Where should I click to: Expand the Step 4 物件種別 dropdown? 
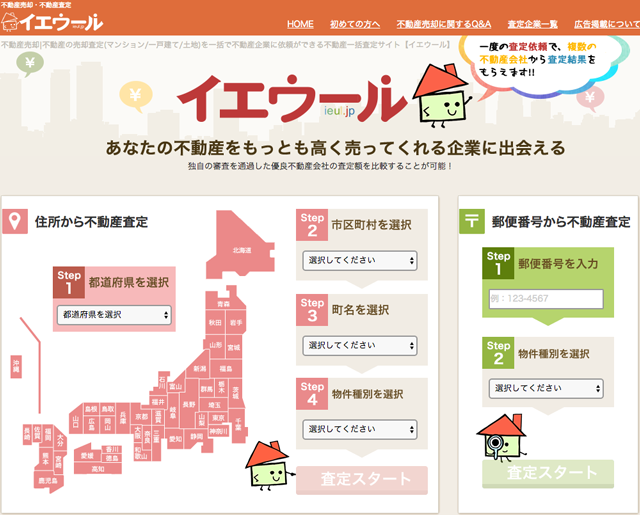tap(360, 429)
